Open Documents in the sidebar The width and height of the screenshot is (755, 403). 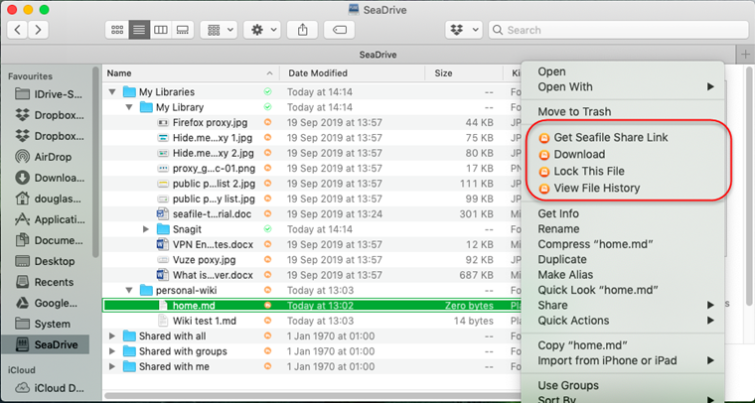pos(49,240)
